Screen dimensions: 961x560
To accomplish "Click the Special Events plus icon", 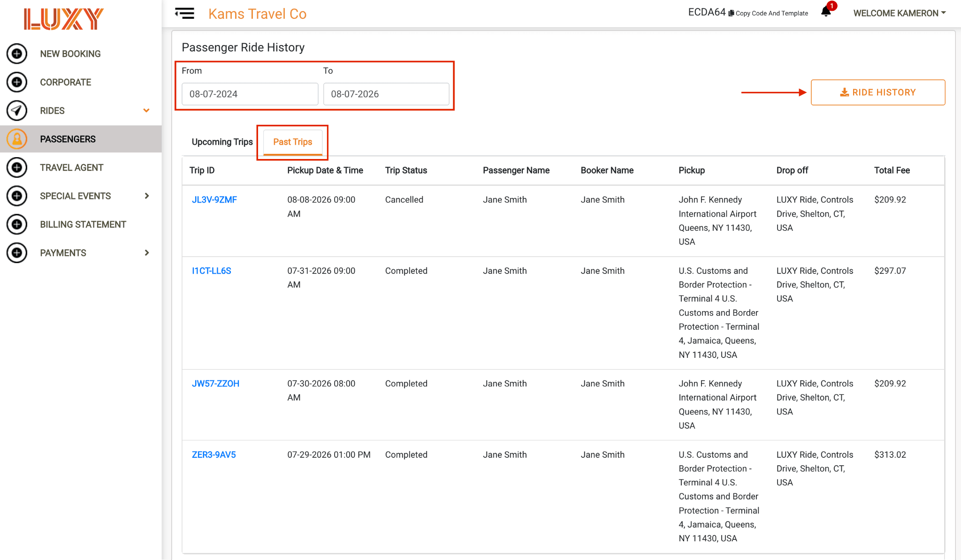I will pos(17,196).
